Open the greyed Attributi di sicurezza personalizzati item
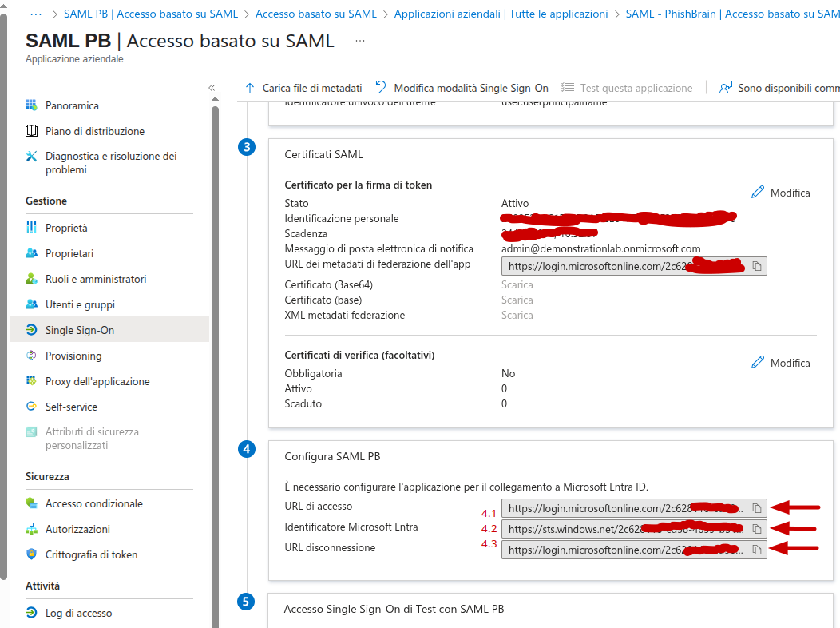 tap(92, 439)
